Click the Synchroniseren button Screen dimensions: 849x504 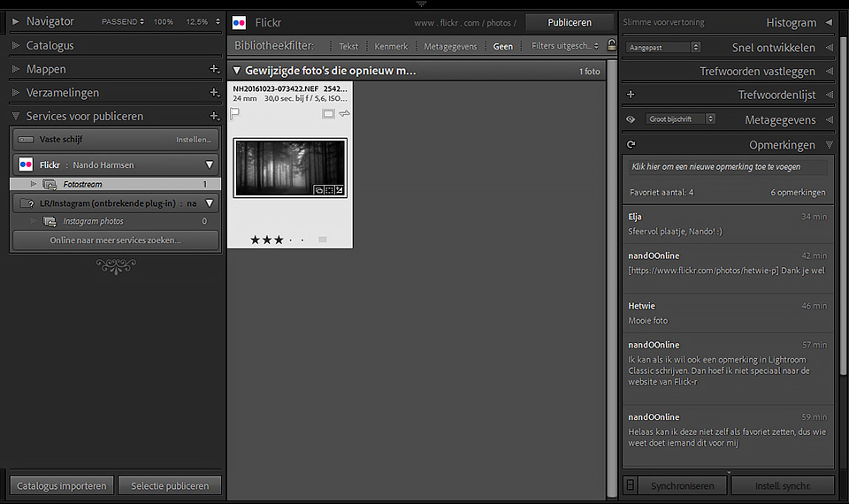[x=682, y=485]
